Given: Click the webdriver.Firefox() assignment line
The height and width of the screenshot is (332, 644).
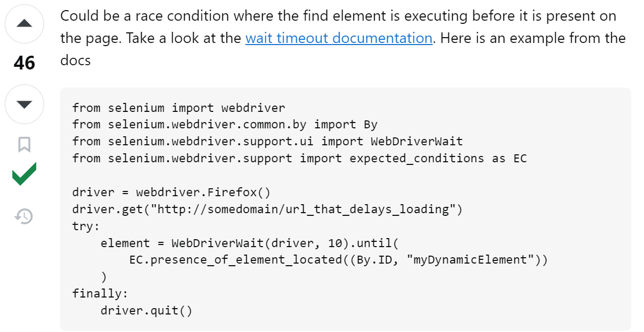Looking at the screenshot, I should [171, 192].
